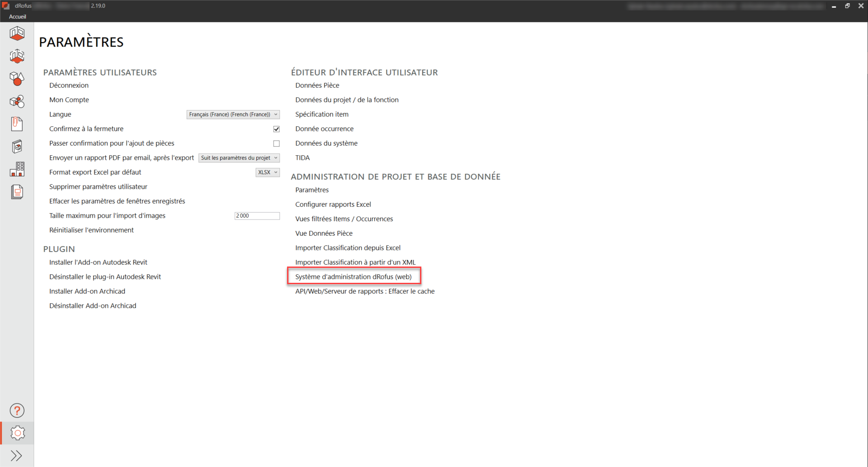Screen dimensions: 868x467
Task: Open Vue Données Pièce
Action: click(x=324, y=233)
